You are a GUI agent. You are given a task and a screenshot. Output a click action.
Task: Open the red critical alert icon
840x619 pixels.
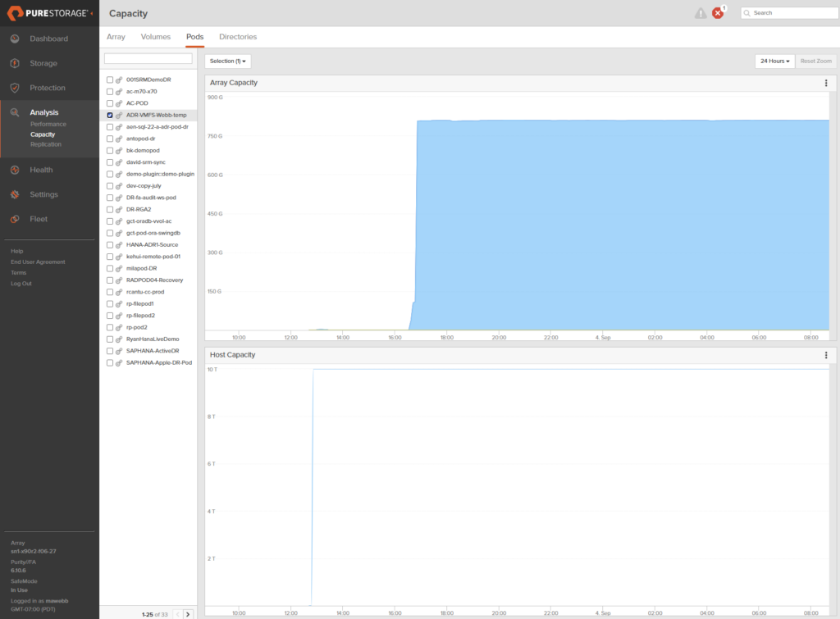(x=718, y=13)
